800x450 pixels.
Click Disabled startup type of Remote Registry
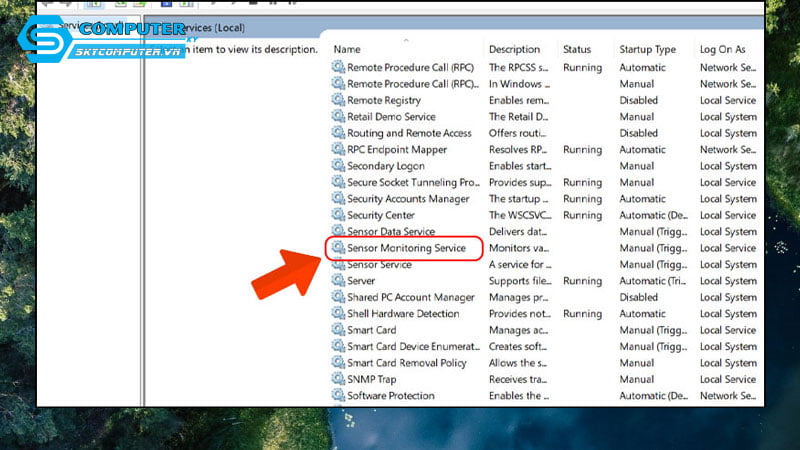coord(638,101)
